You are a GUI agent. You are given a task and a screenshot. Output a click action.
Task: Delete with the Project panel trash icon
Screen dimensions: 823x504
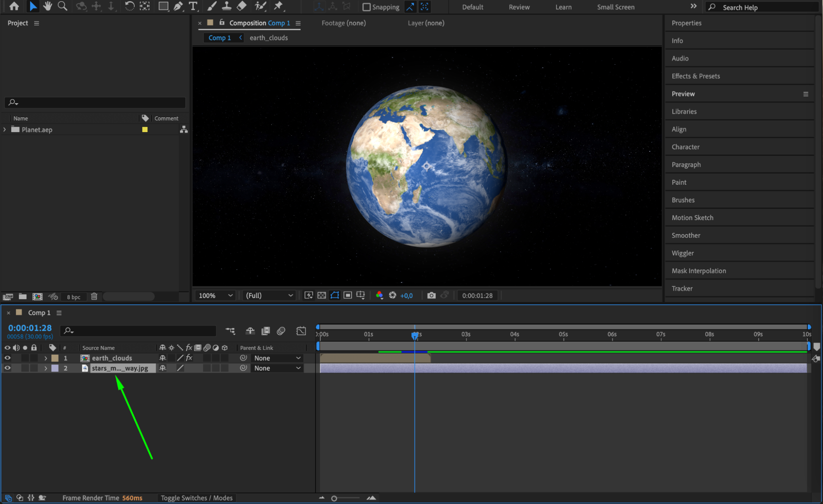tap(94, 296)
